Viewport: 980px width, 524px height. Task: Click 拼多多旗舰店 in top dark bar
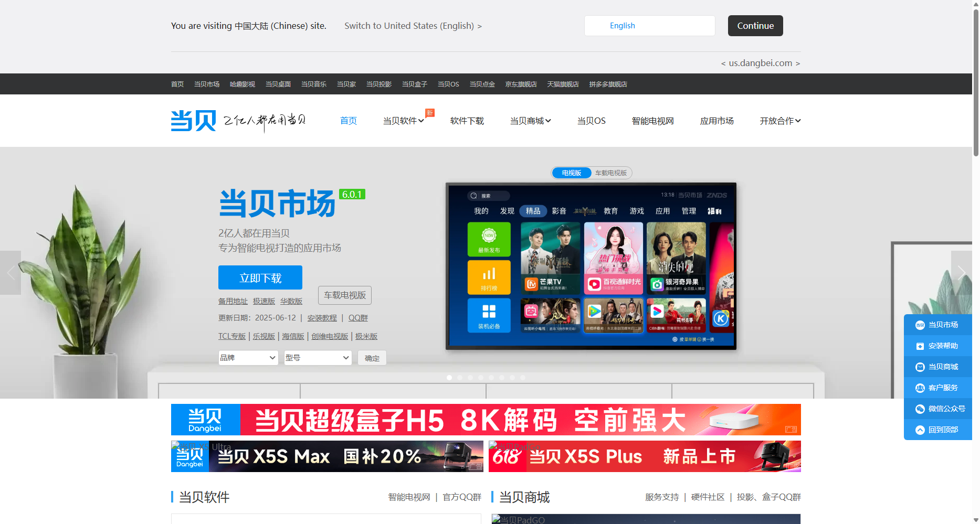(x=608, y=84)
